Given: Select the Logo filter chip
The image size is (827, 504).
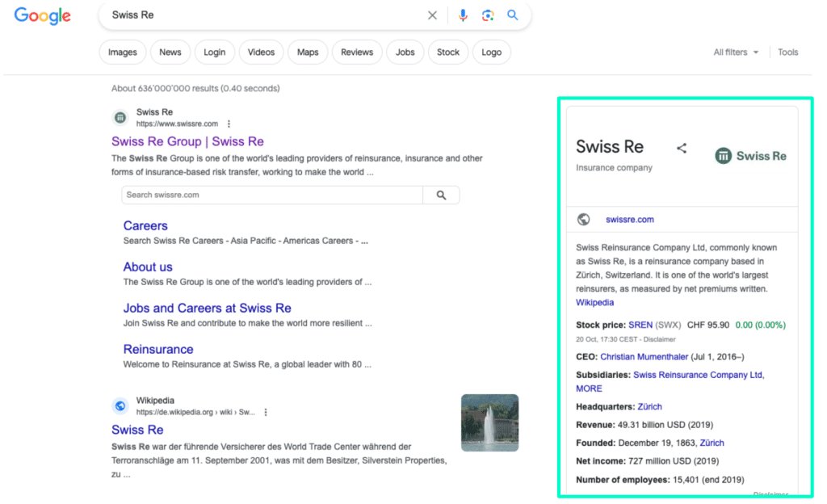Looking at the screenshot, I should pyautogui.click(x=491, y=52).
